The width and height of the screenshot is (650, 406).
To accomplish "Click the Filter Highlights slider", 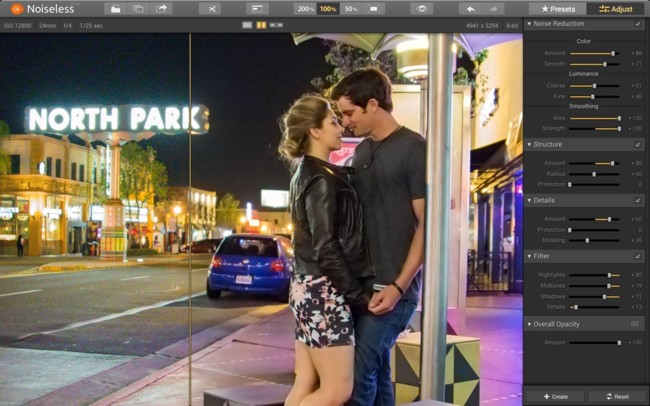I will point(594,275).
